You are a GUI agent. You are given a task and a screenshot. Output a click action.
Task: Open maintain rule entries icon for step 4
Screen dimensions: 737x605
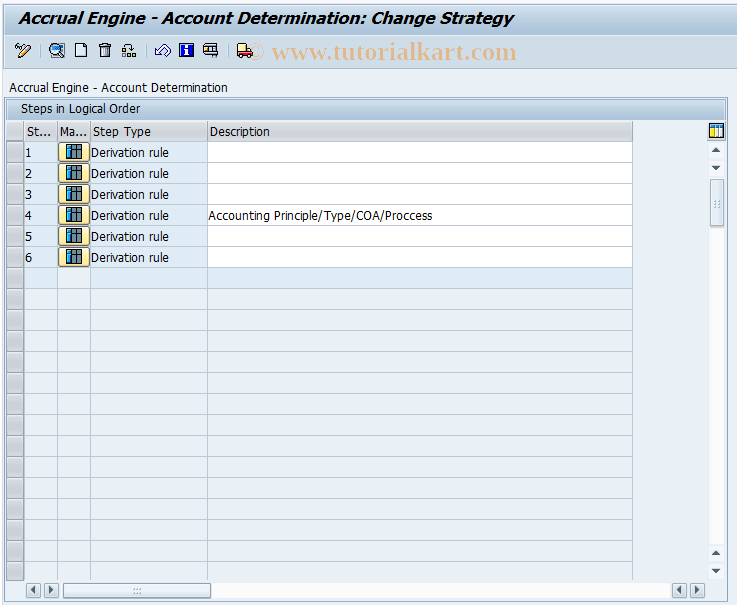point(74,215)
